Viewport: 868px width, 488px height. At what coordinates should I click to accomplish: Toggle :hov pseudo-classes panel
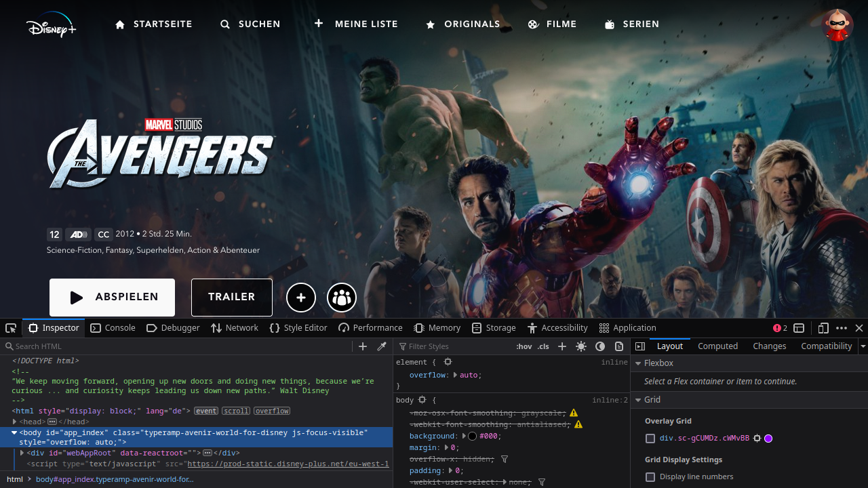[524, 346]
